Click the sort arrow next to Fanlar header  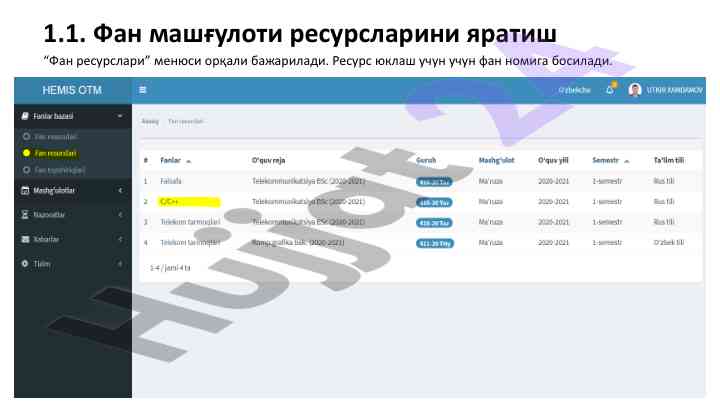coord(188,161)
